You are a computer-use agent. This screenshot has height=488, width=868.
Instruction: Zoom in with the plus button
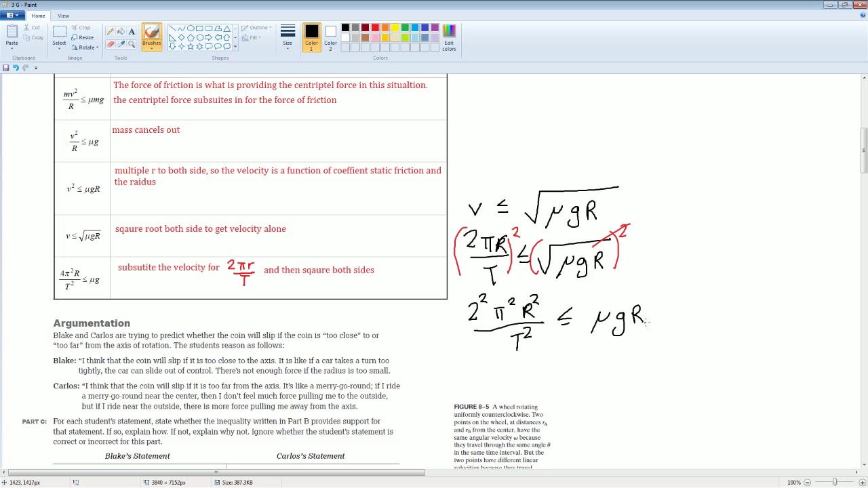pyautogui.click(x=862, y=483)
